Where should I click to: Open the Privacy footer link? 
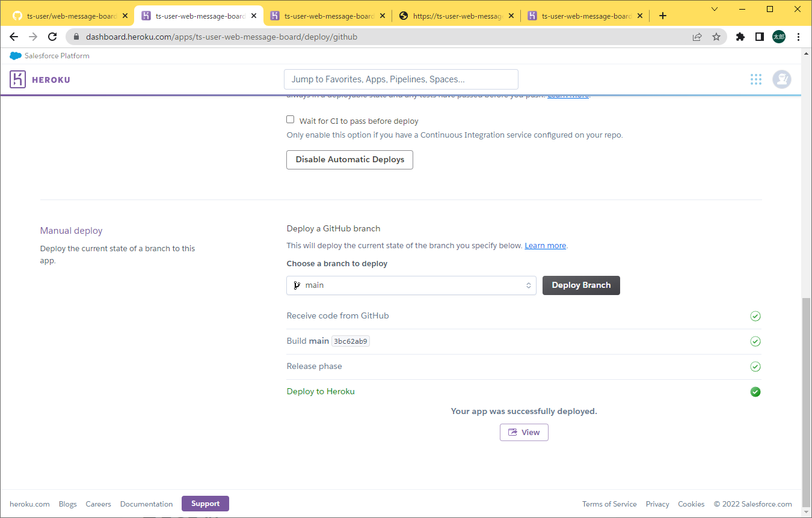(657, 504)
